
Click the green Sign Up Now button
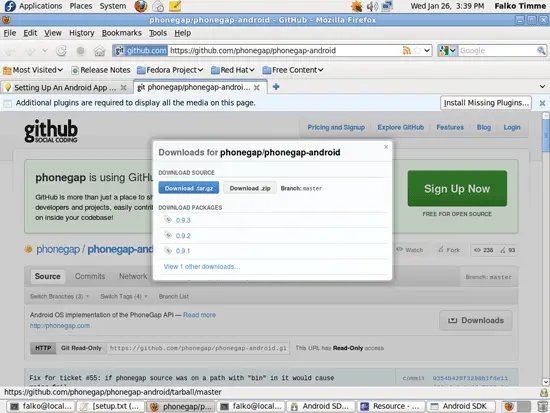pos(457,188)
